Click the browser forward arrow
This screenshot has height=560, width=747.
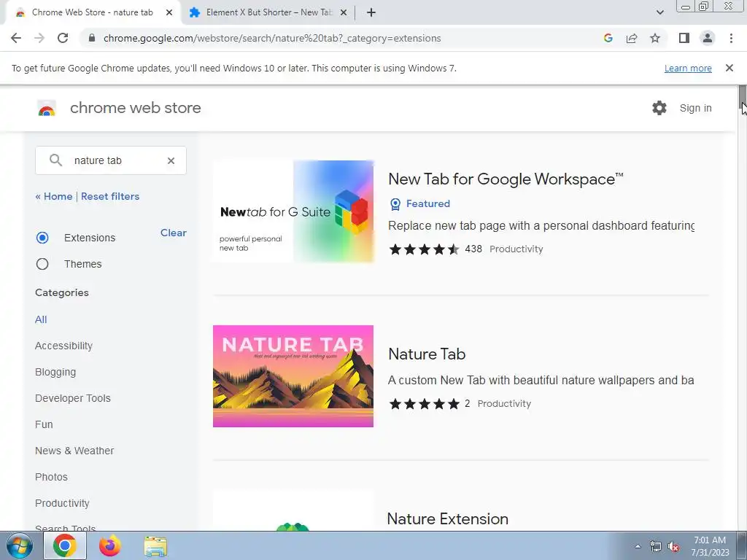[x=39, y=38]
